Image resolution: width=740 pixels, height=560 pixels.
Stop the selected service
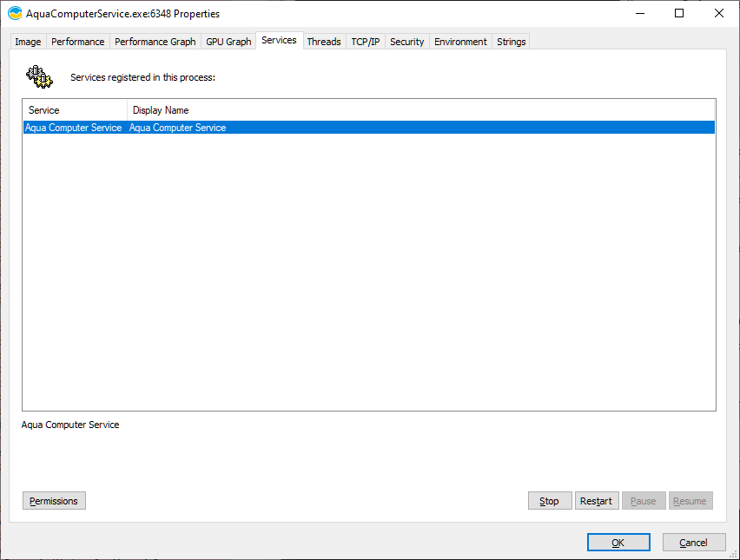point(549,501)
